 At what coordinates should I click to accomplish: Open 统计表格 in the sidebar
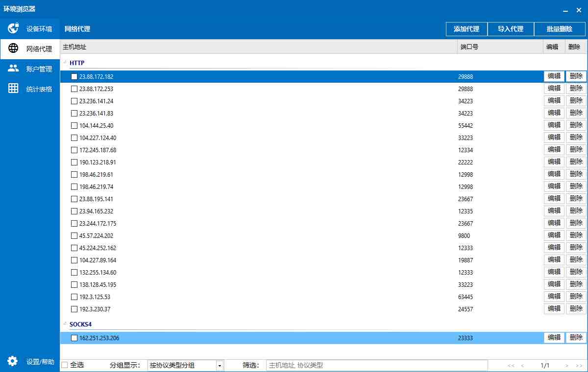29,89
